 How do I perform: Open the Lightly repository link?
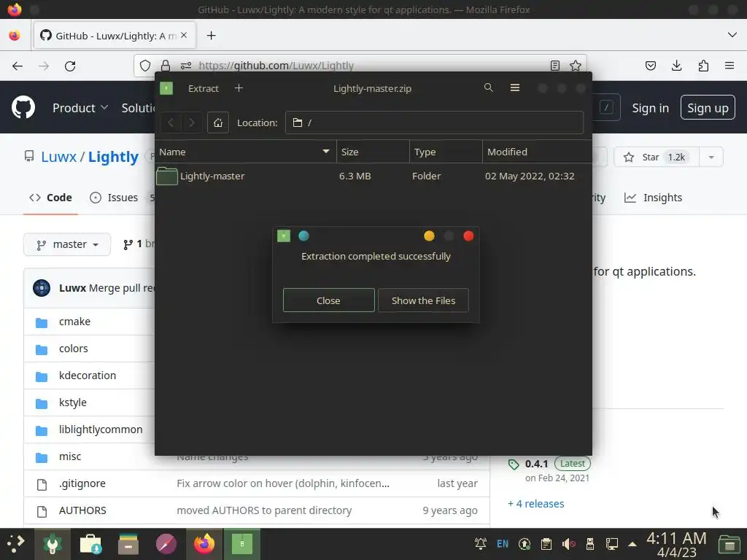tap(113, 157)
